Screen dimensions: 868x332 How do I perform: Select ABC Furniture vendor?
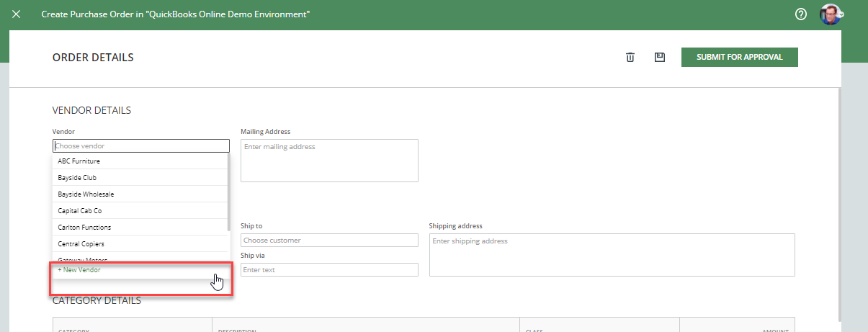pyautogui.click(x=140, y=161)
